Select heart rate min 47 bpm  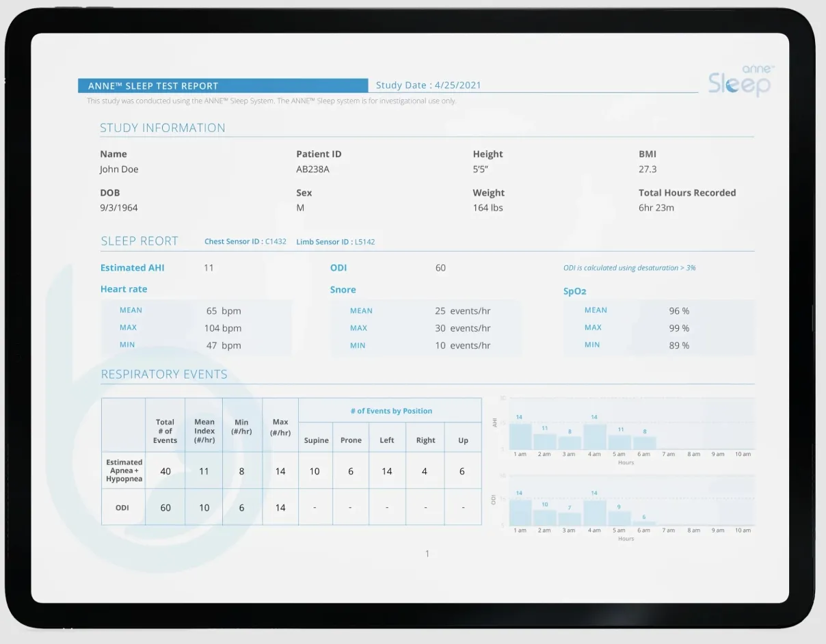[x=224, y=346]
